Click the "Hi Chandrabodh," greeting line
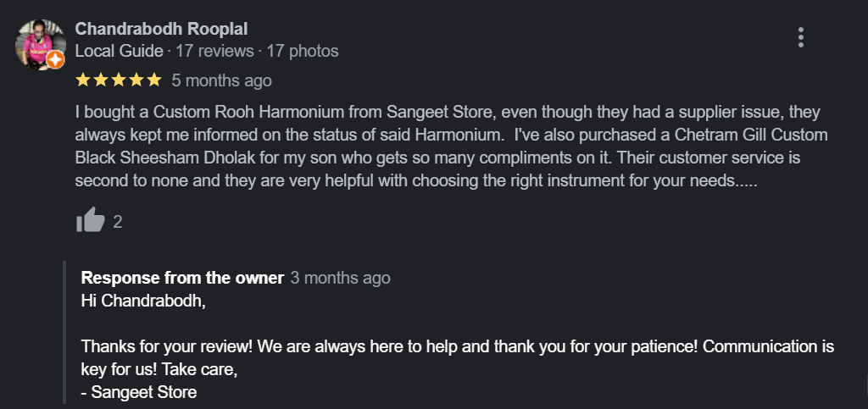 pyautogui.click(x=143, y=301)
